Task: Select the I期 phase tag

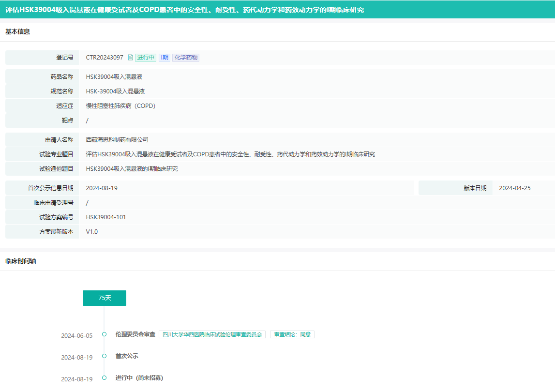Action: (x=165, y=58)
